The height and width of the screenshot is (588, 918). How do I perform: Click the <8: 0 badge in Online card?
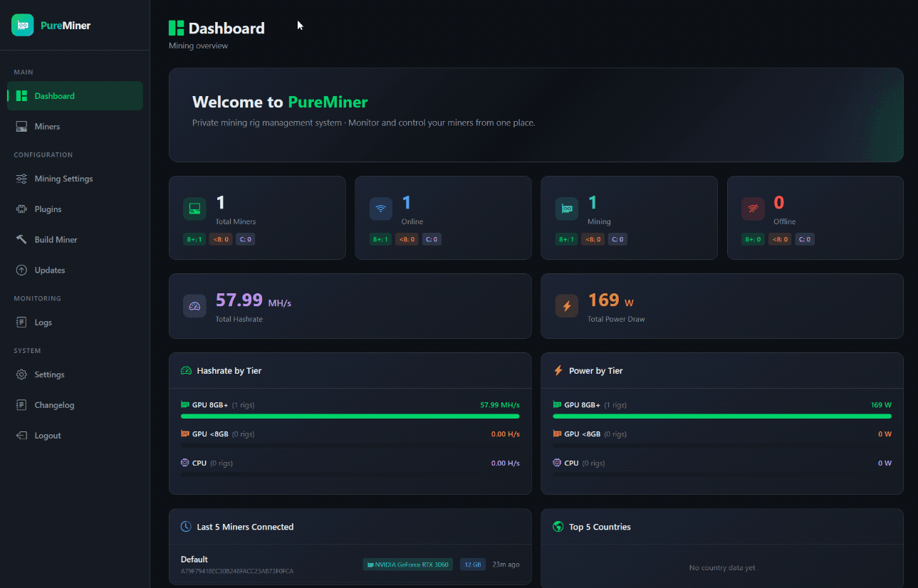407,239
